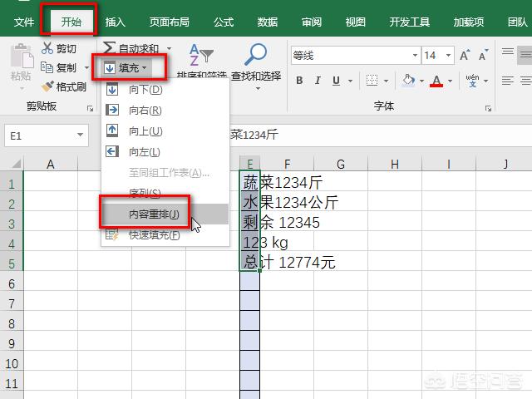Click the 查找和选择 magnifier icon

point(255,53)
